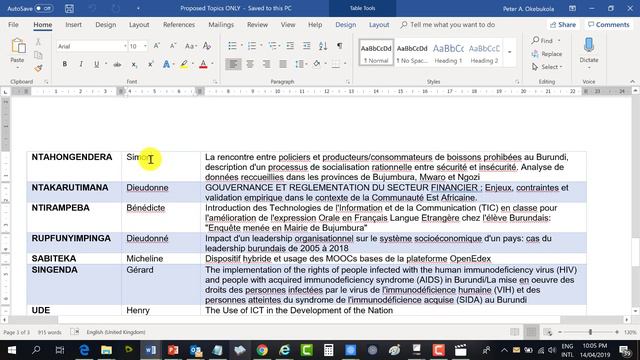Apply superscript formatting

[x=150, y=64]
